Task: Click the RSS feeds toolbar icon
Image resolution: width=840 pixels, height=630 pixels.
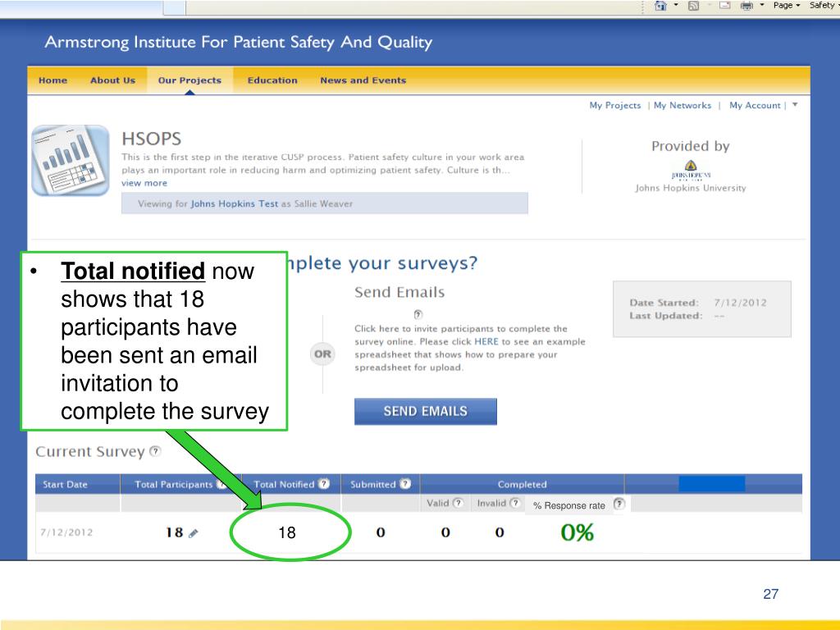Action: pyautogui.click(x=693, y=6)
